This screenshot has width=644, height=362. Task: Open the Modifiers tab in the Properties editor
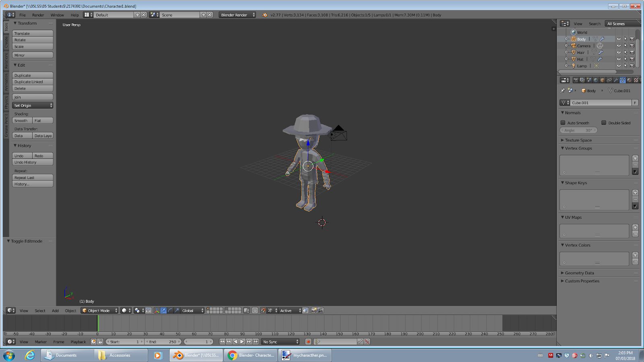(x=616, y=80)
